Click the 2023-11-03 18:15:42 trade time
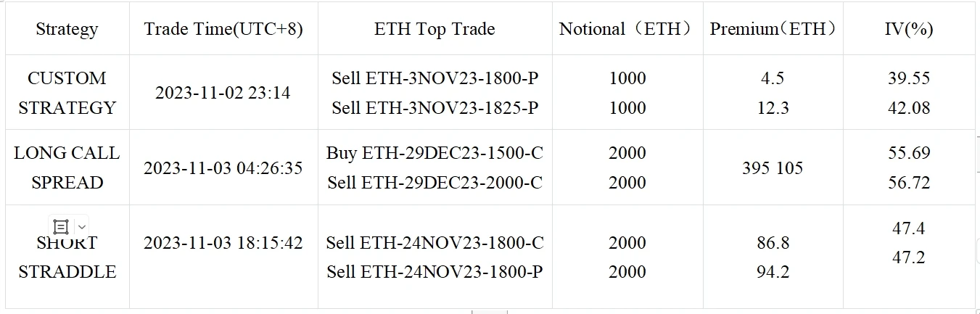Image resolution: width=980 pixels, height=314 pixels. coord(223,242)
